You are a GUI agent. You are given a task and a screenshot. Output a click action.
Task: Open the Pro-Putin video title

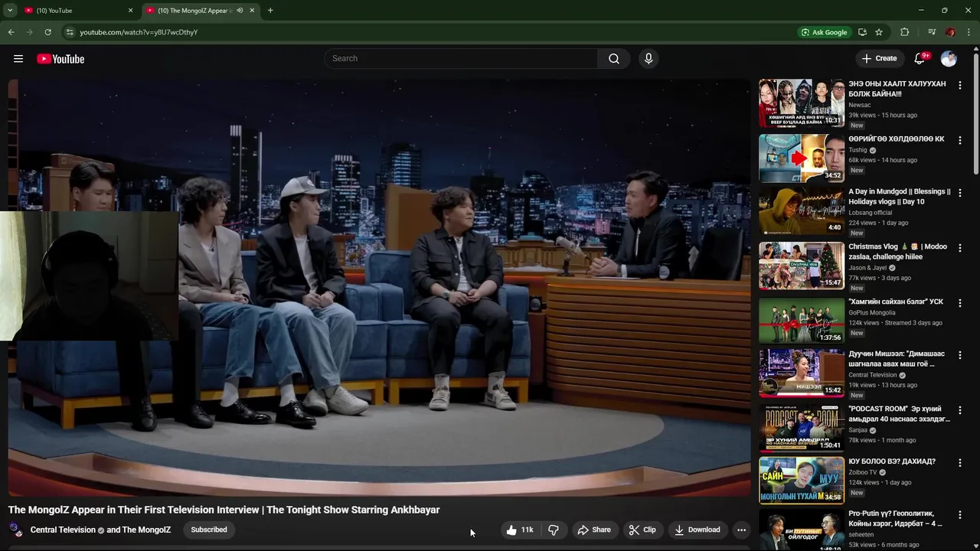click(897, 519)
